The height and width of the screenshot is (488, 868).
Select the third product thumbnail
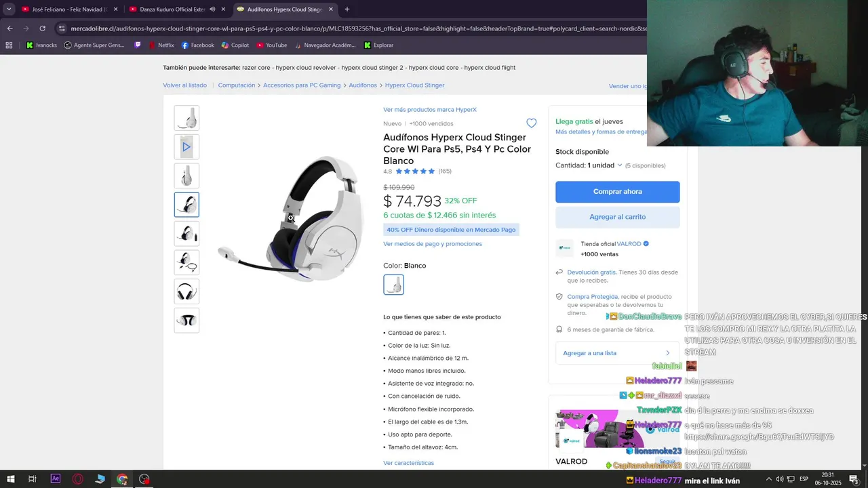(186, 176)
